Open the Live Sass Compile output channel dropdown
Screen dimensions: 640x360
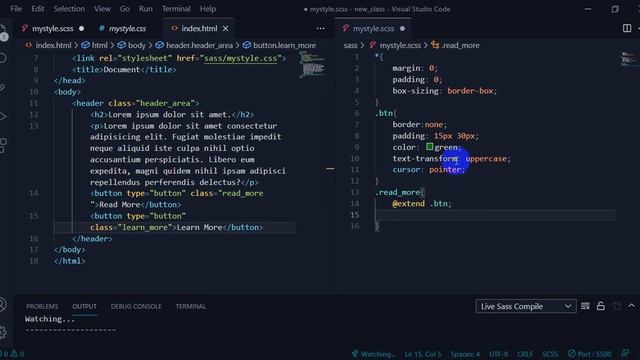coord(526,306)
